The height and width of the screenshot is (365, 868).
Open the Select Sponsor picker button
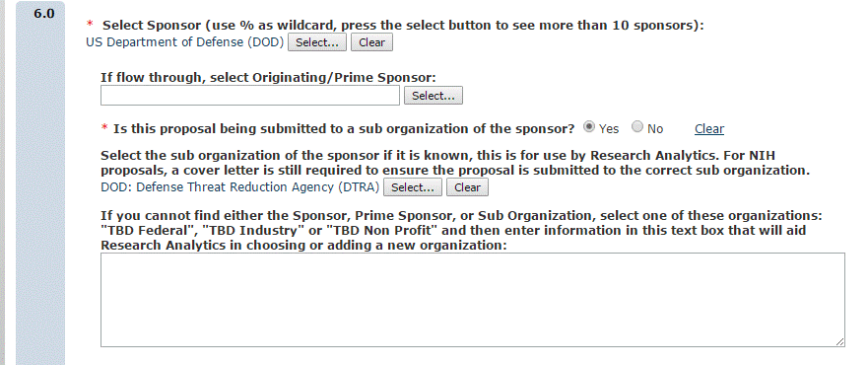click(316, 42)
